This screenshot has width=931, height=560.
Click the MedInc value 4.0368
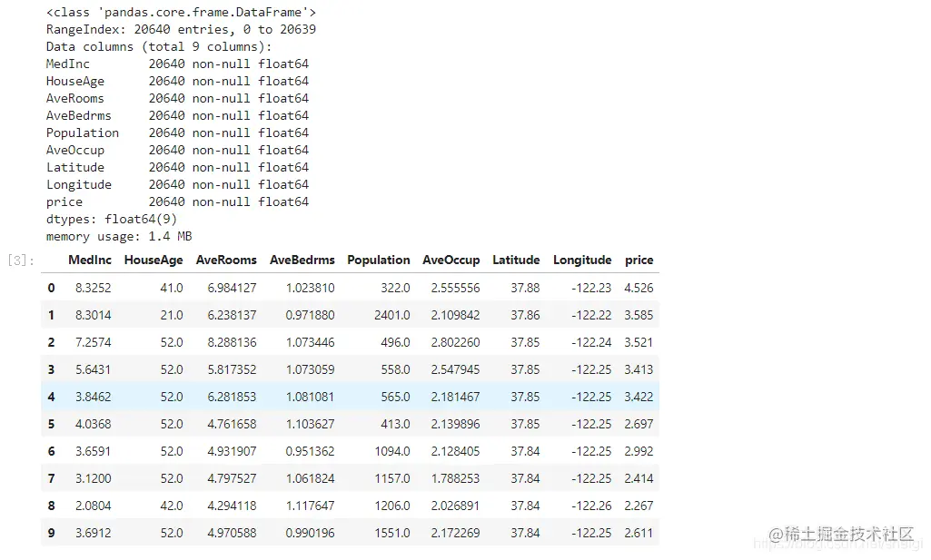[94, 424]
